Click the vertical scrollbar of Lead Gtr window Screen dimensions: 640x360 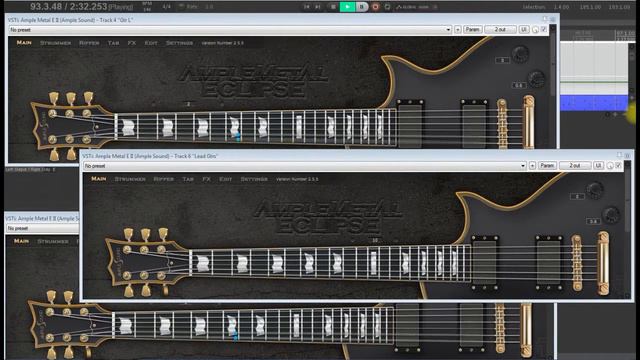(x=628, y=229)
